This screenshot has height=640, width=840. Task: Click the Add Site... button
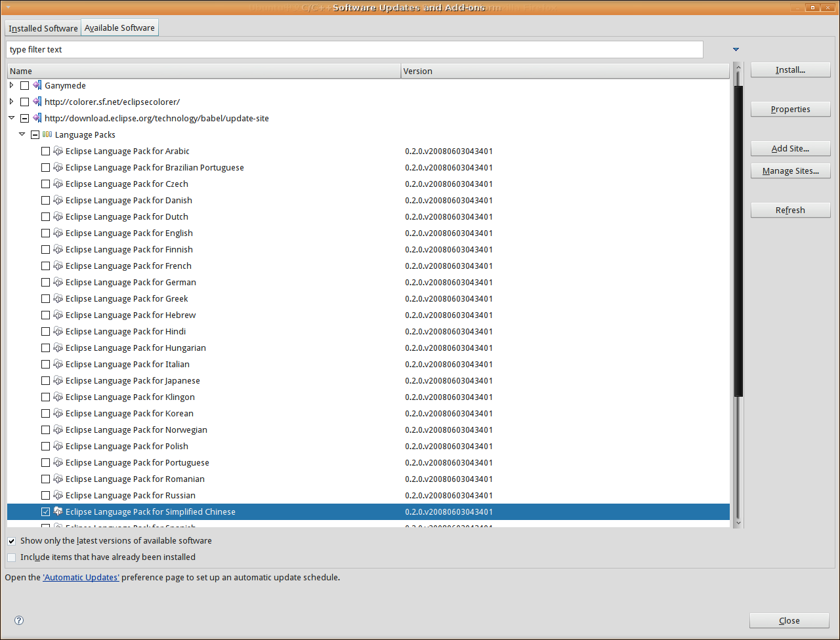(790, 149)
